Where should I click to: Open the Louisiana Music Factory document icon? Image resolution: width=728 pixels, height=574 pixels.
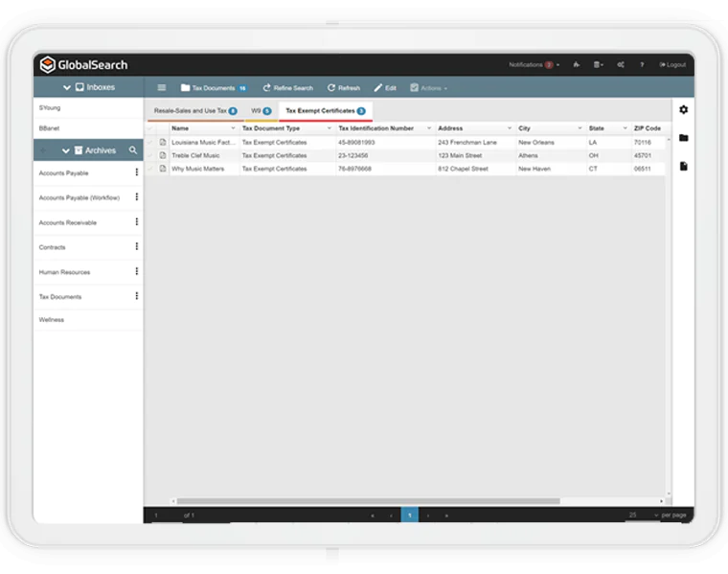pos(163,143)
